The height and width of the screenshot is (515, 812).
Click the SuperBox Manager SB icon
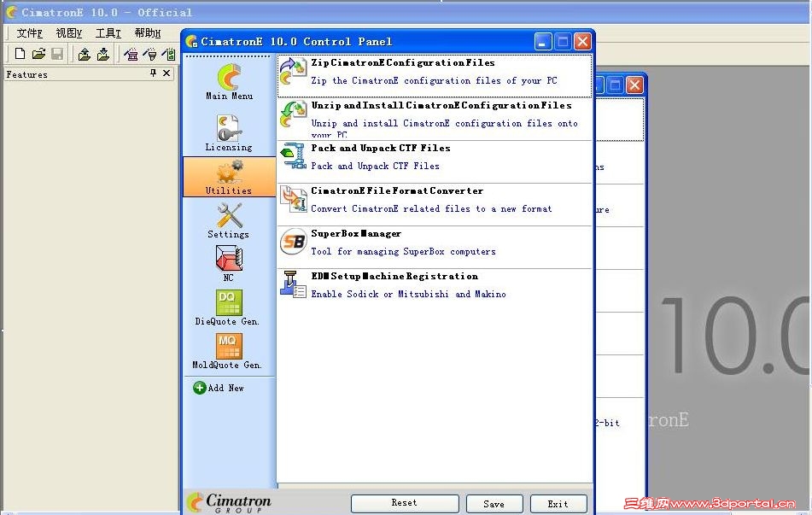(x=293, y=242)
